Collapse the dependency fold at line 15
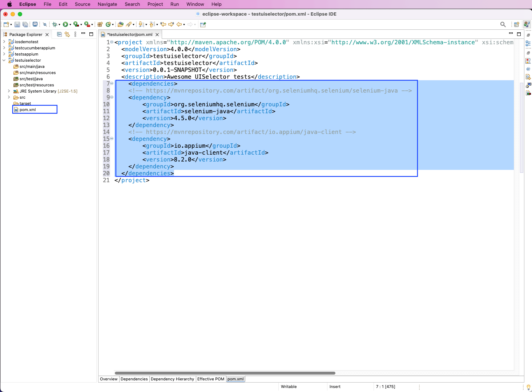The height and width of the screenshot is (392, 532). (112, 139)
